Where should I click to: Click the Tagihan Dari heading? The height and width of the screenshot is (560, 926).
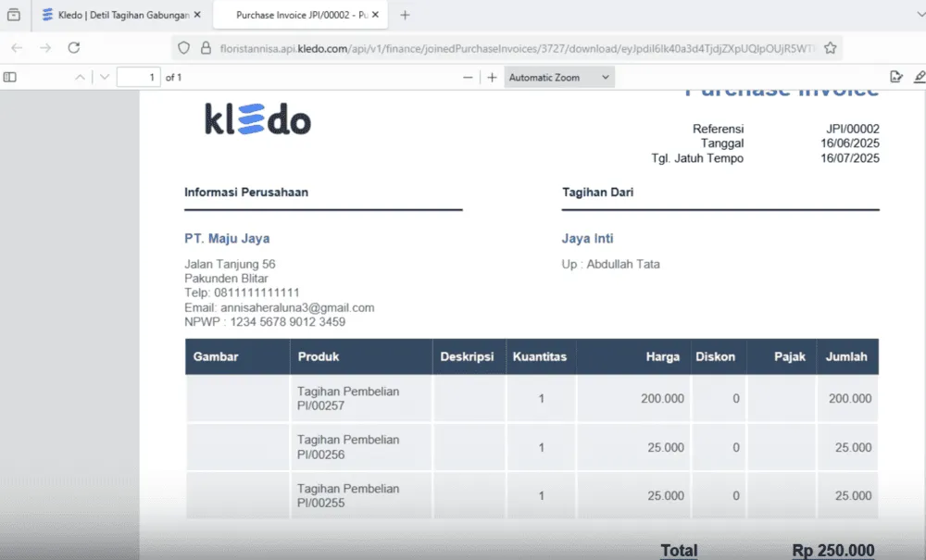click(597, 193)
